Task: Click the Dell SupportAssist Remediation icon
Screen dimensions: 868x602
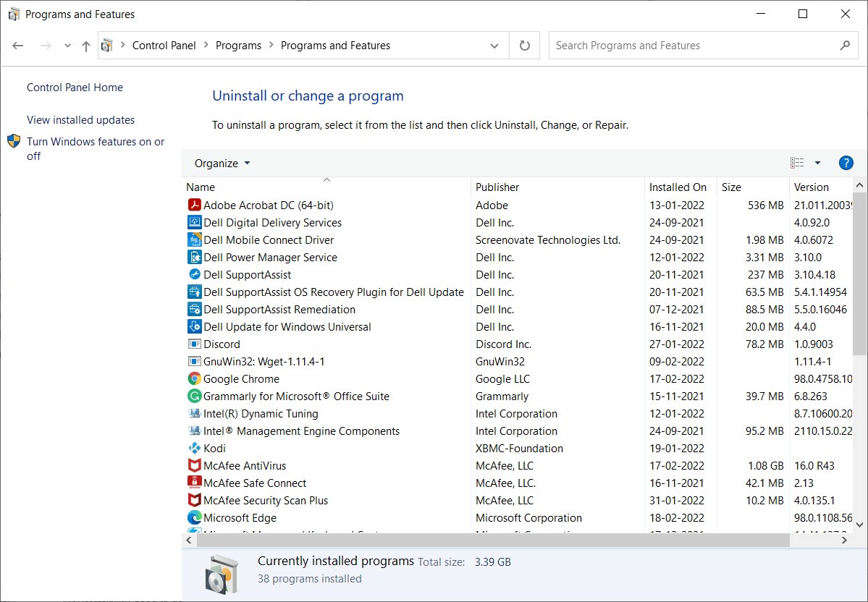Action: [x=194, y=309]
